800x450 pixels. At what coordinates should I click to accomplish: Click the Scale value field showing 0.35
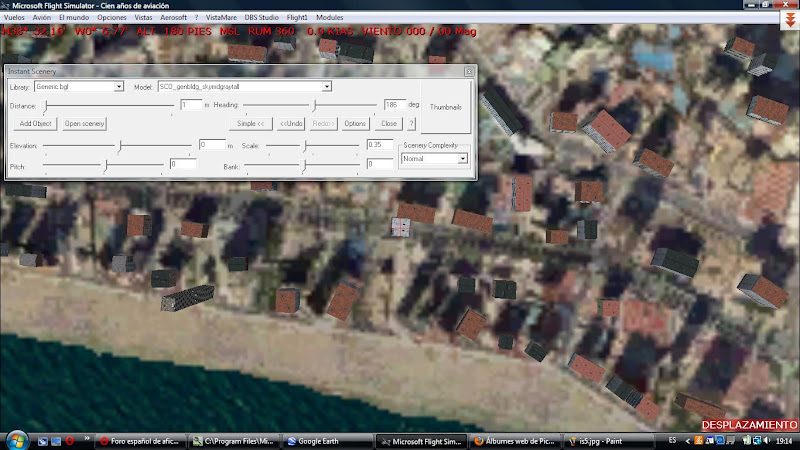click(380, 145)
